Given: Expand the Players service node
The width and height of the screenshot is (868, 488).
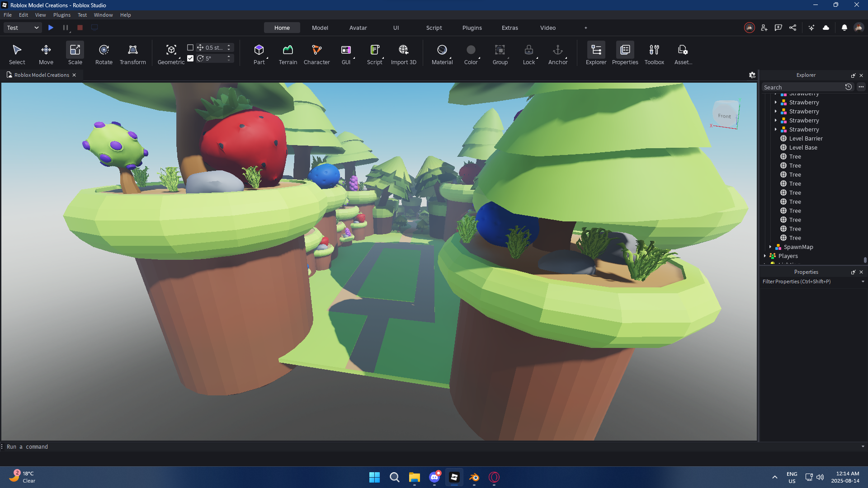Looking at the screenshot, I should tap(765, 256).
